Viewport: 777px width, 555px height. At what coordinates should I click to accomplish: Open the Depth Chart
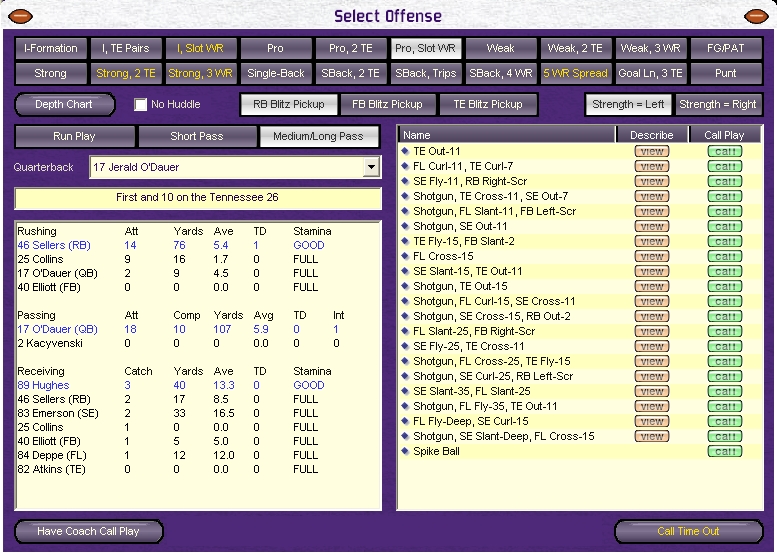(64, 104)
